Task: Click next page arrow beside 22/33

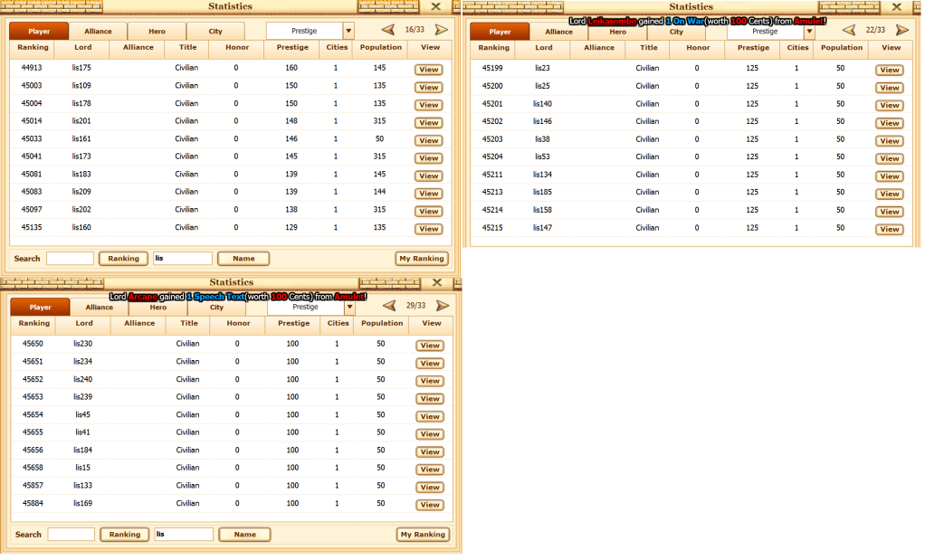Action: (901, 31)
